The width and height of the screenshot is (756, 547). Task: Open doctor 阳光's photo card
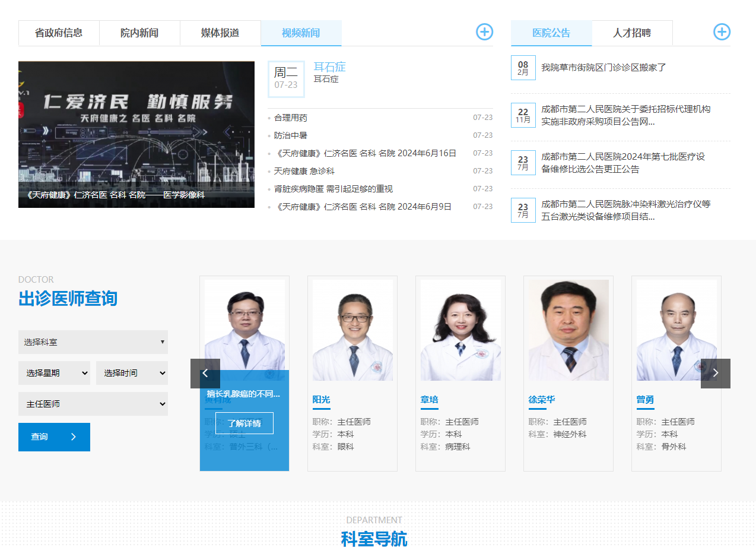tap(352, 330)
